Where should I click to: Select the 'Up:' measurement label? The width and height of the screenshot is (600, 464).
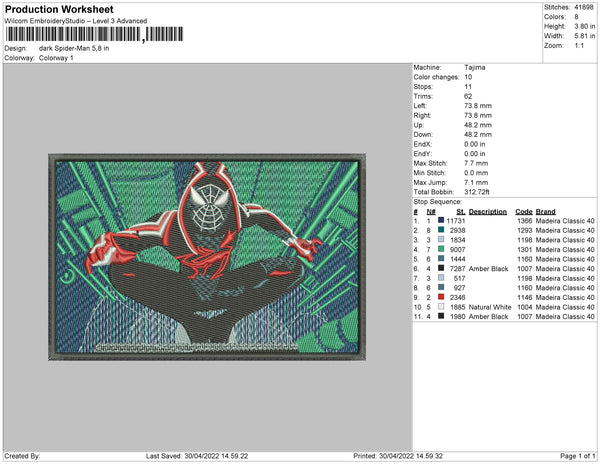tap(419, 125)
